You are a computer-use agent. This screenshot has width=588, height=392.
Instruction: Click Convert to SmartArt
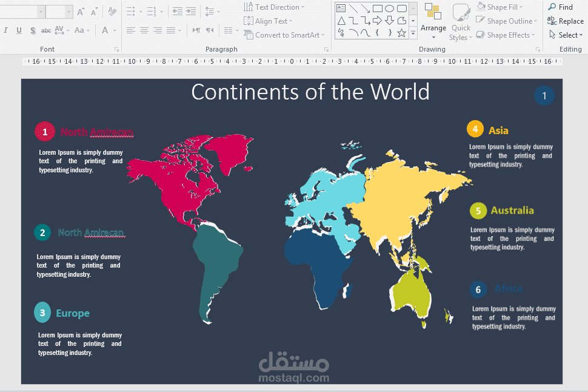(284, 35)
